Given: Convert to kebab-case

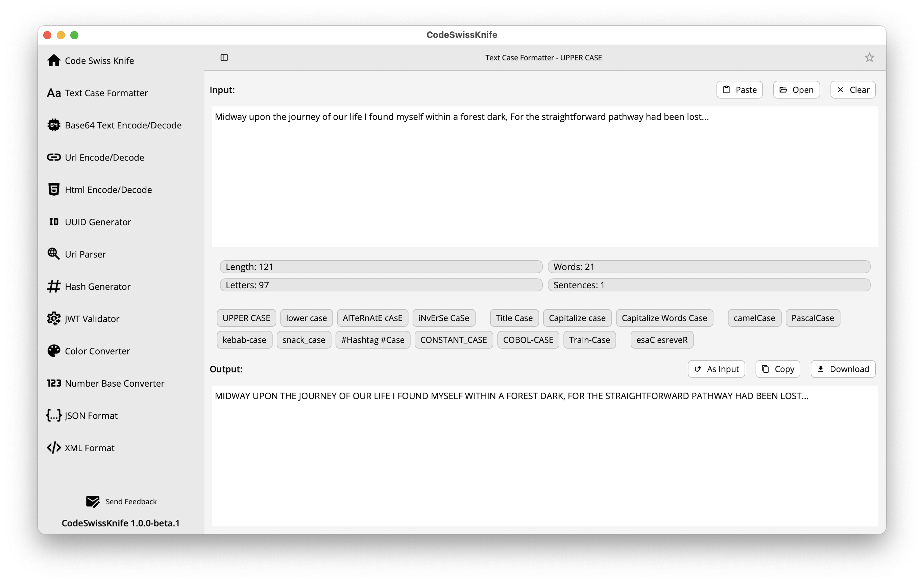Looking at the screenshot, I should click(244, 340).
